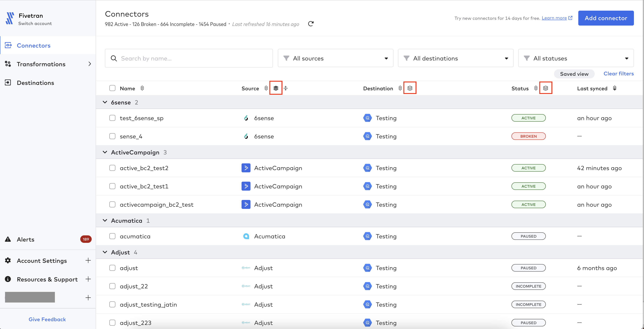Collapse all groups icon next to Source

click(286, 88)
